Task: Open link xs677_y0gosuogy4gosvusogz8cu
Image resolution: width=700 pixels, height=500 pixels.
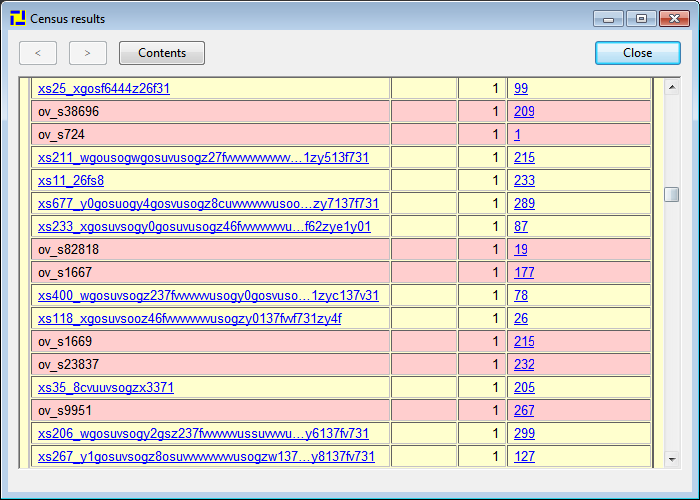Action: [x=208, y=204]
